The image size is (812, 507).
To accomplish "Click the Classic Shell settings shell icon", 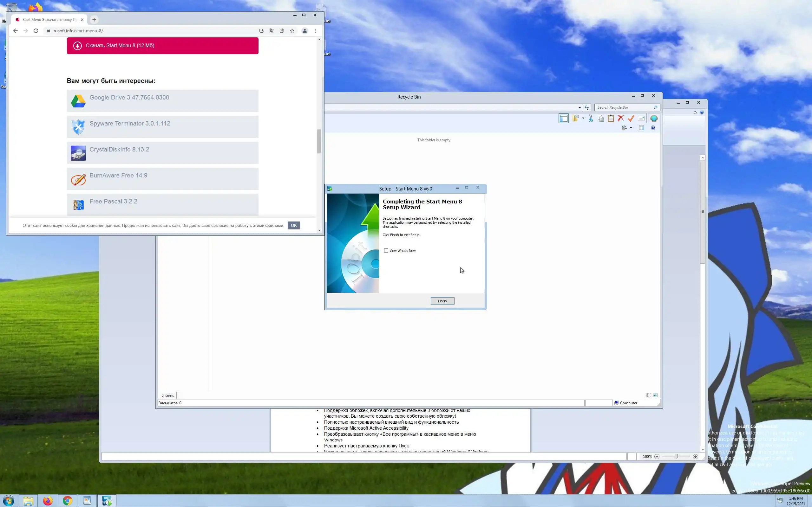I will (x=654, y=119).
